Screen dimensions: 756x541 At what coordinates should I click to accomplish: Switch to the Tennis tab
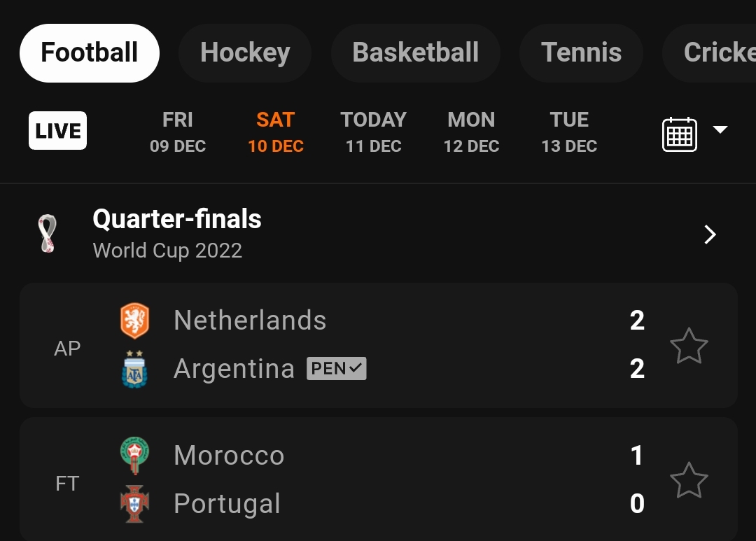[581, 53]
